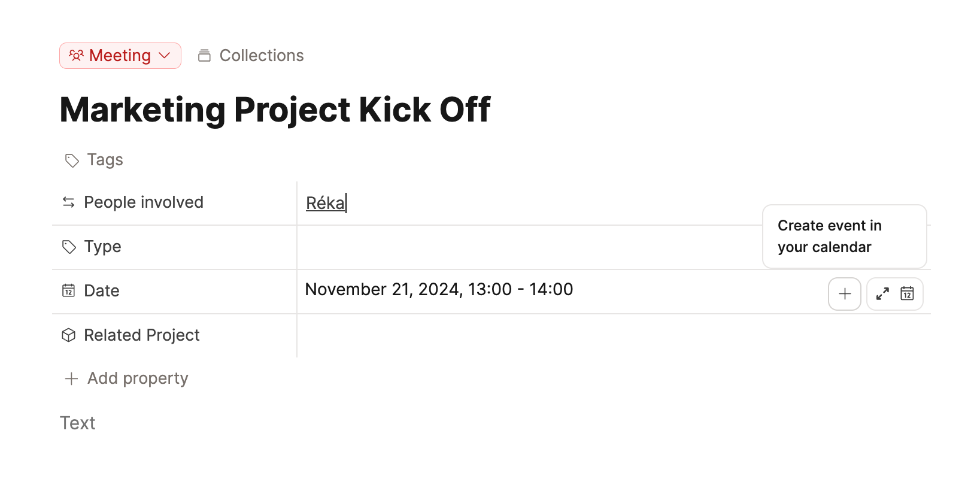Image resolution: width=980 pixels, height=479 pixels.
Task: Click the Text placeholder below properties
Action: [77, 423]
